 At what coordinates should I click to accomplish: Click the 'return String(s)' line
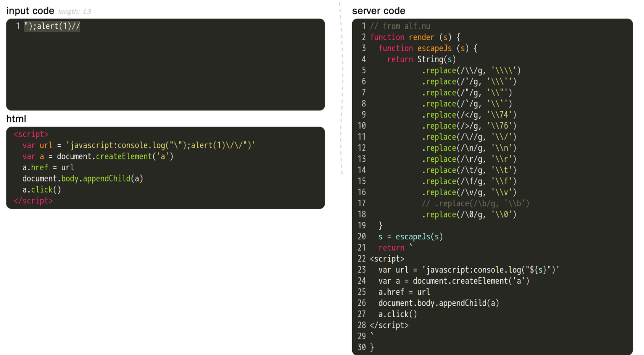421,59
